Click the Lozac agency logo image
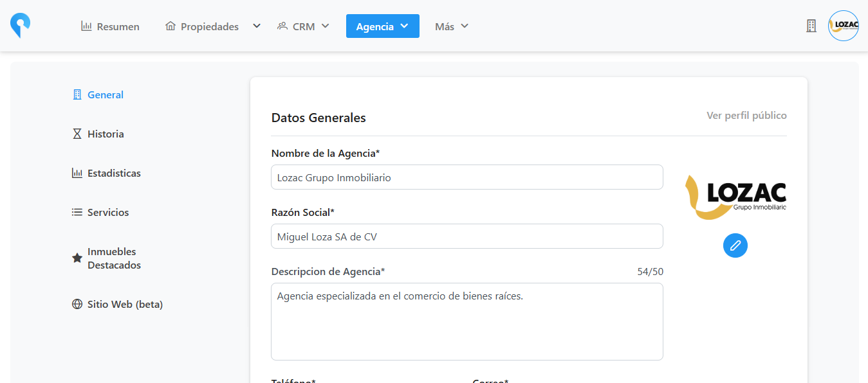The image size is (868, 383). (735, 197)
